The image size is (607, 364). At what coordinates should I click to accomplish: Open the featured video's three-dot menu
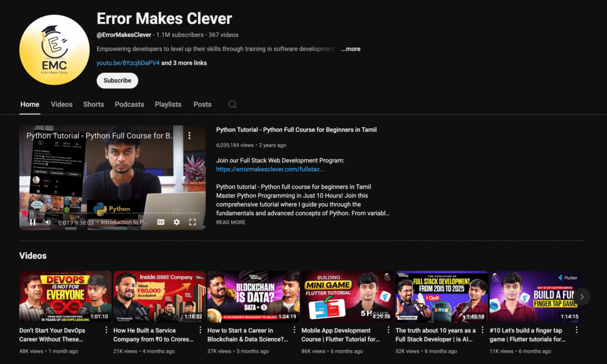point(189,136)
